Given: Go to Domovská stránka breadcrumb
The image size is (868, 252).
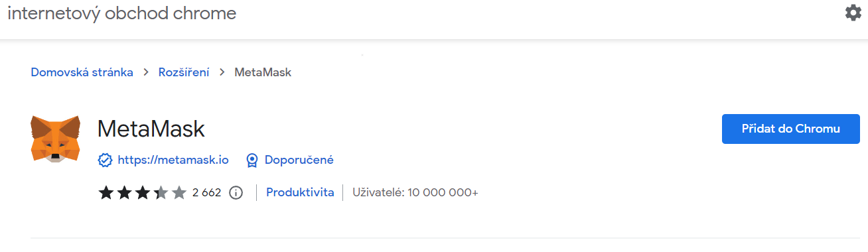Looking at the screenshot, I should [82, 72].
